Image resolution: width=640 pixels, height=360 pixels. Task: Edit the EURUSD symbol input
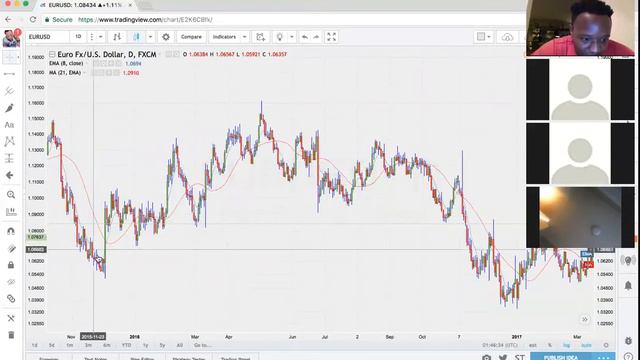click(x=47, y=37)
